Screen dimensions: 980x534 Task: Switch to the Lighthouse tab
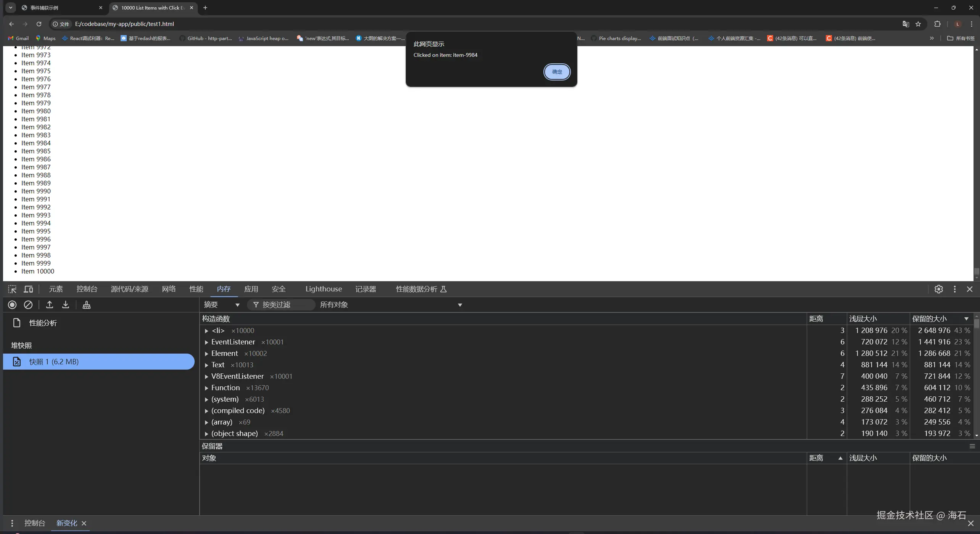(323, 289)
